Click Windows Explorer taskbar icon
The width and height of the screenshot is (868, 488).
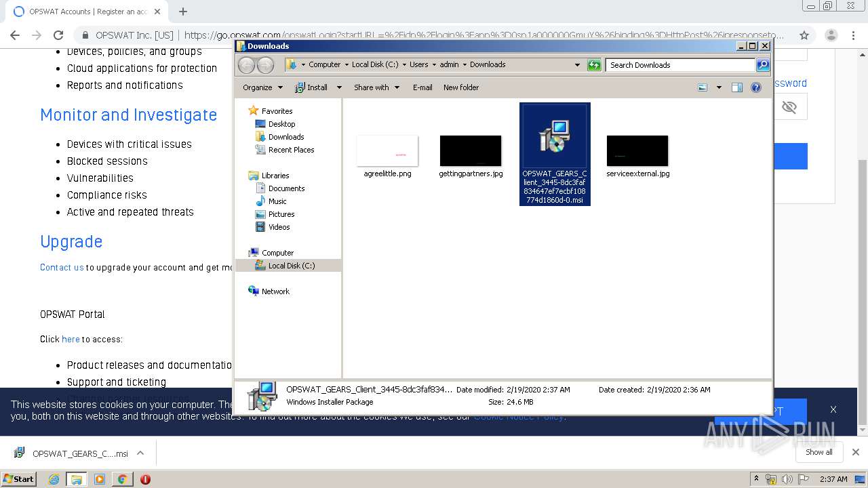click(77, 479)
